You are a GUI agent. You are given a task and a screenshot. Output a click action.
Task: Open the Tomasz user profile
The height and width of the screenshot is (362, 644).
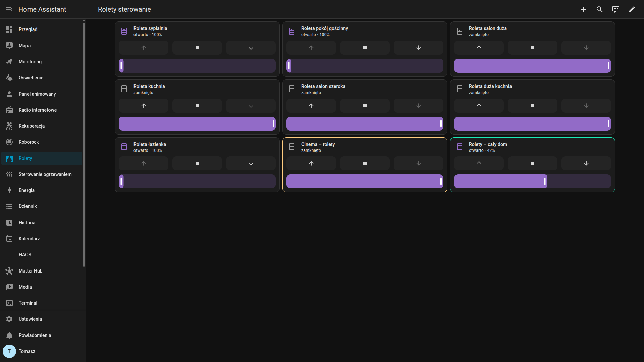coord(27,351)
